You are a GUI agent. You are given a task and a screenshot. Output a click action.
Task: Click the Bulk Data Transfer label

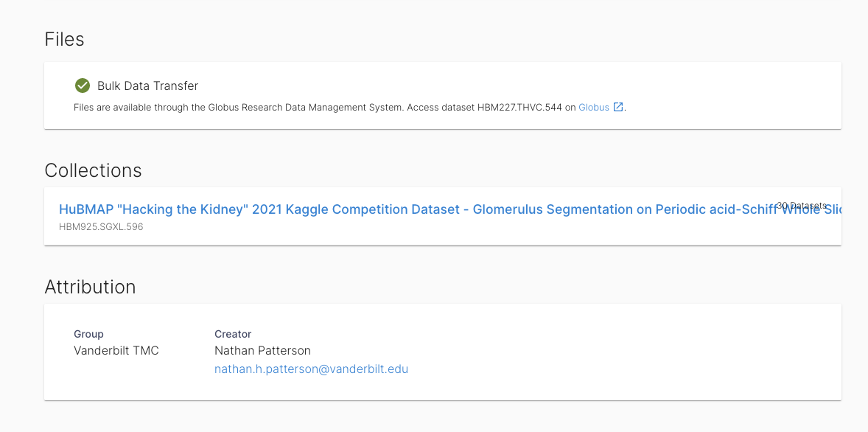(x=147, y=86)
